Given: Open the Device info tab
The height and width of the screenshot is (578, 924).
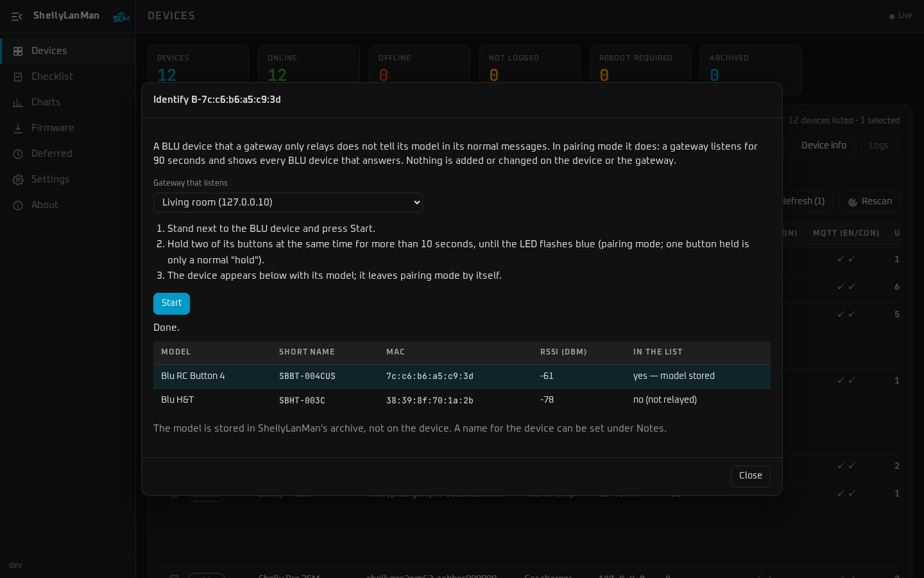Looking at the screenshot, I should point(823,146).
